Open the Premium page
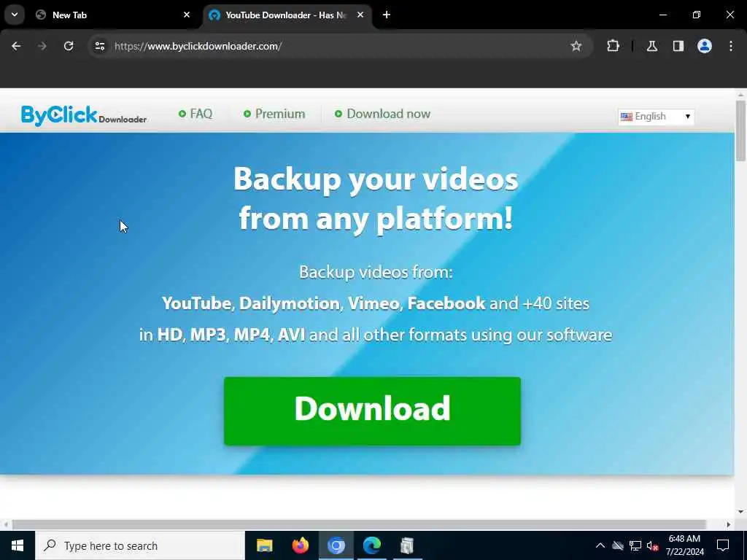This screenshot has height=560, width=747. pyautogui.click(x=274, y=114)
